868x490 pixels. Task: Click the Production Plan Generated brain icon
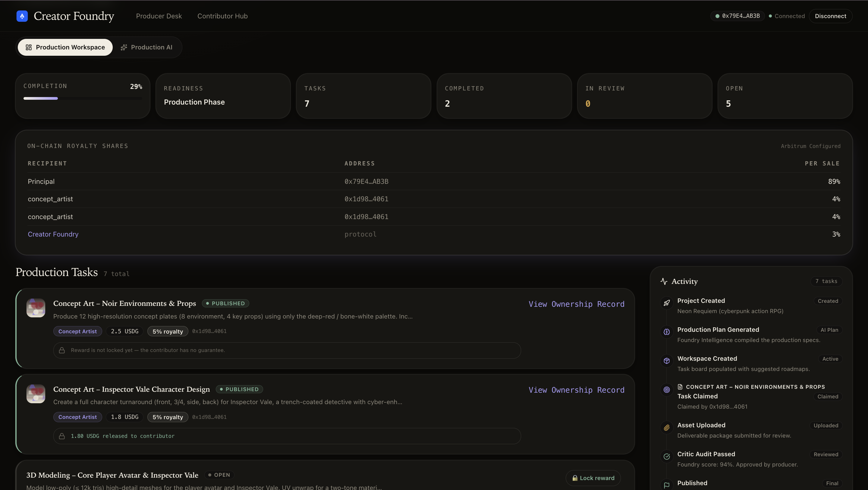[666, 332]
